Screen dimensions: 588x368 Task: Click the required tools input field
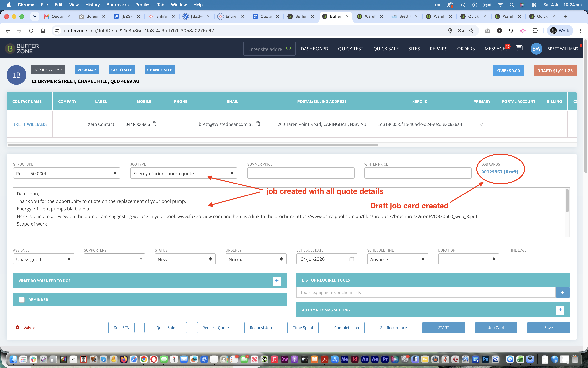click(x=426, y=292)
